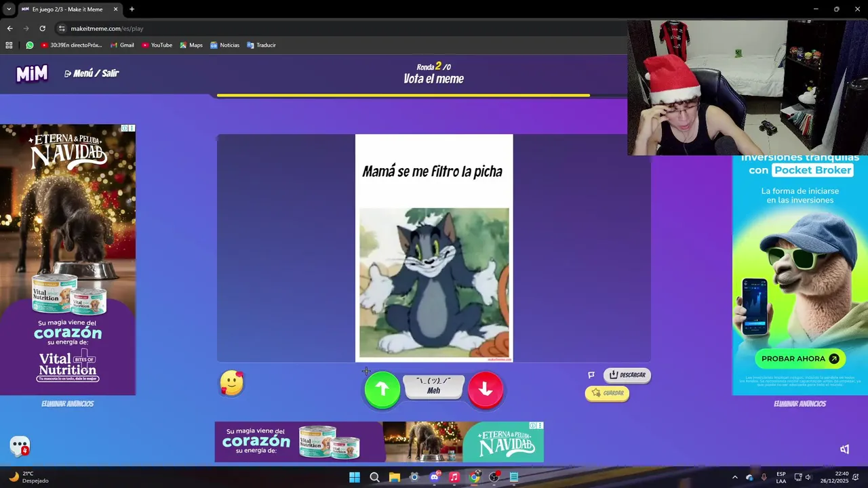Screen dimensions: 868x488
Task: Upvote the meme with the green arrow
Action: point(382,389)
